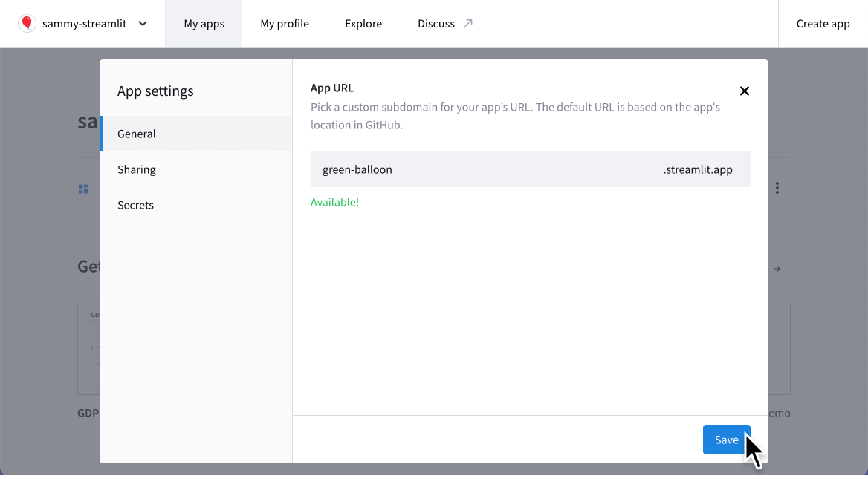Click the chevron beside the workspace name
Image resolution: width=868 pixels, height=479 pixels.
142,23
